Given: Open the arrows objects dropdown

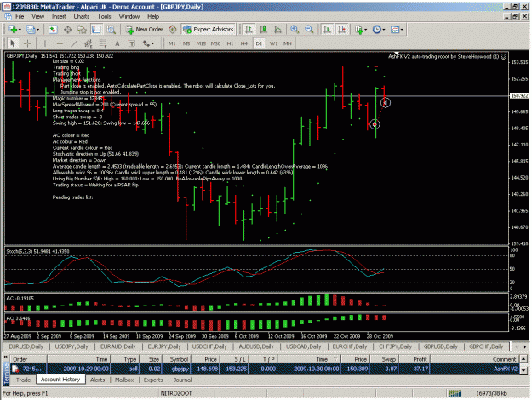Looking at the screenshot, I should coord(148,43).
